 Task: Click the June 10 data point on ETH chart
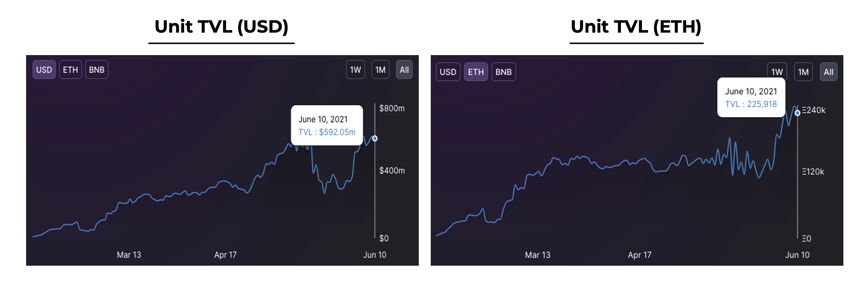(x=797, y=113)
